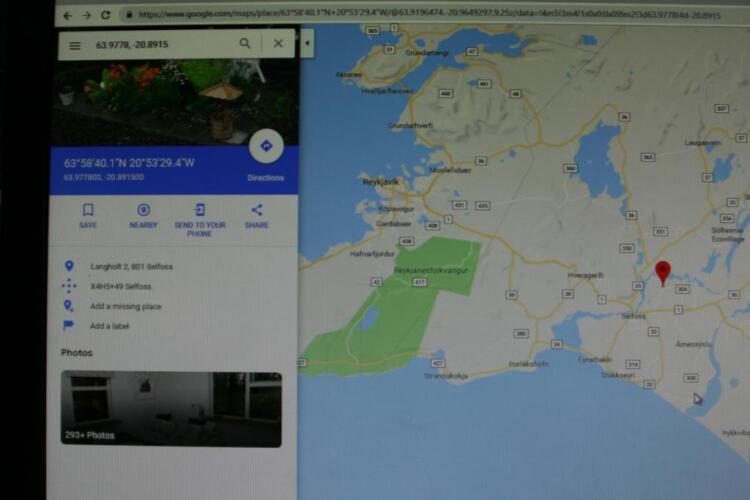Click the magnifying glass search icon
Screen dimensions: 750x500
245,44
